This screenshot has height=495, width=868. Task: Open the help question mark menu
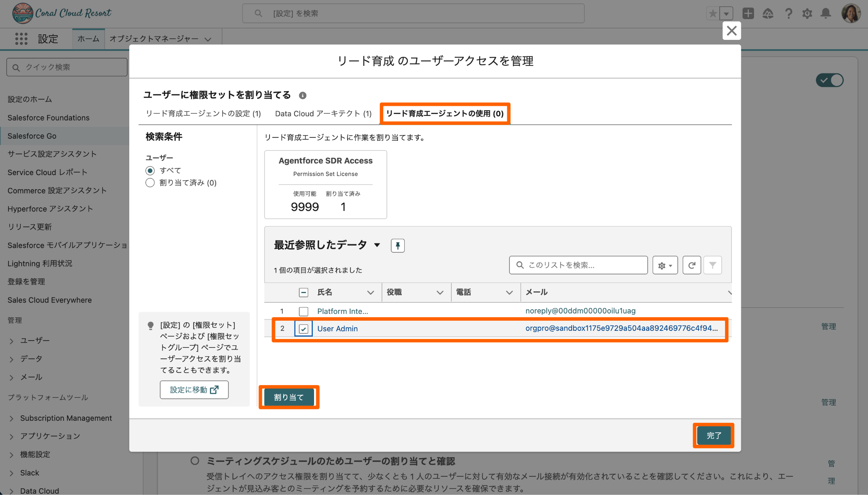pos(788,14)
